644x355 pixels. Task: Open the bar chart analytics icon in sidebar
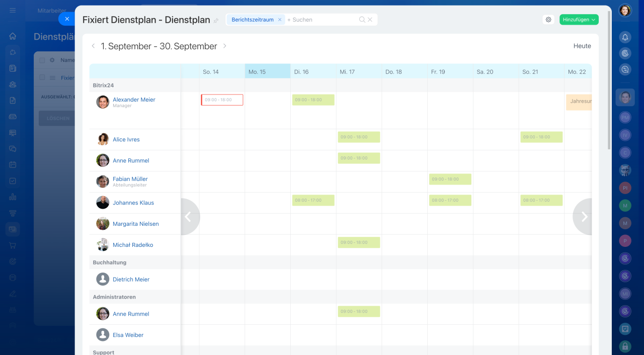13,197
